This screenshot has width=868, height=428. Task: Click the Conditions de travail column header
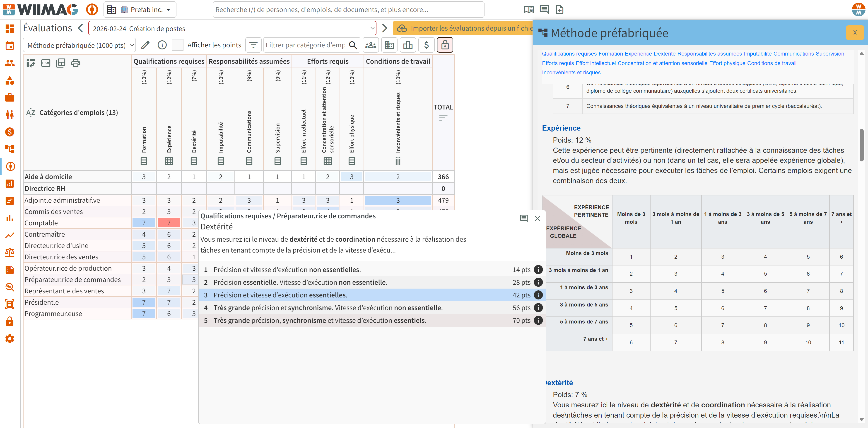[398, 61]
